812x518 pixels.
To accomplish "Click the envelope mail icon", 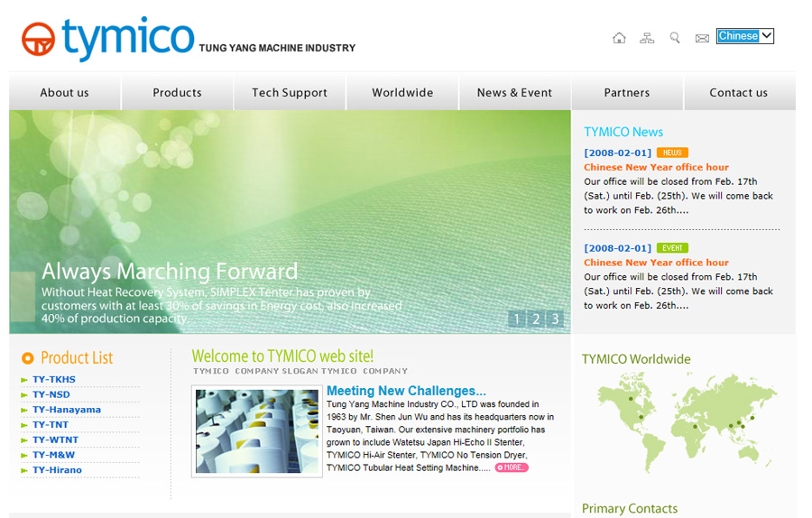I will [702, 38].
